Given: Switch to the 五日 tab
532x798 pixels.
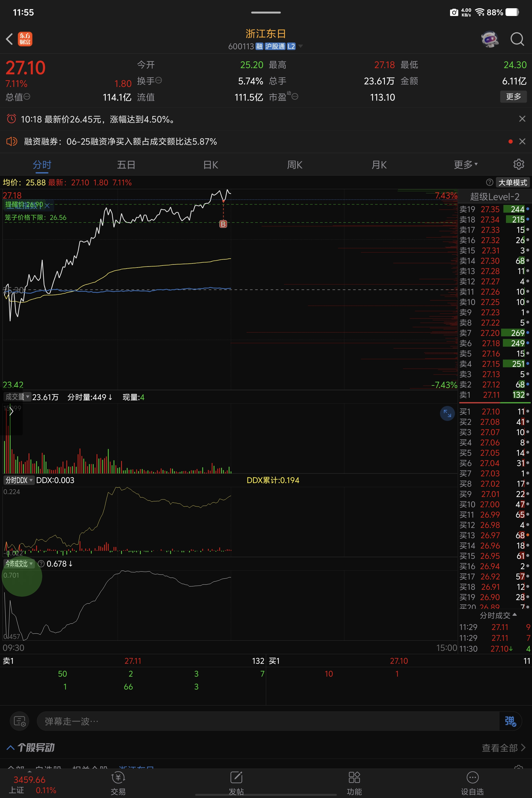Looking at the screenshot, I should 126,165.
